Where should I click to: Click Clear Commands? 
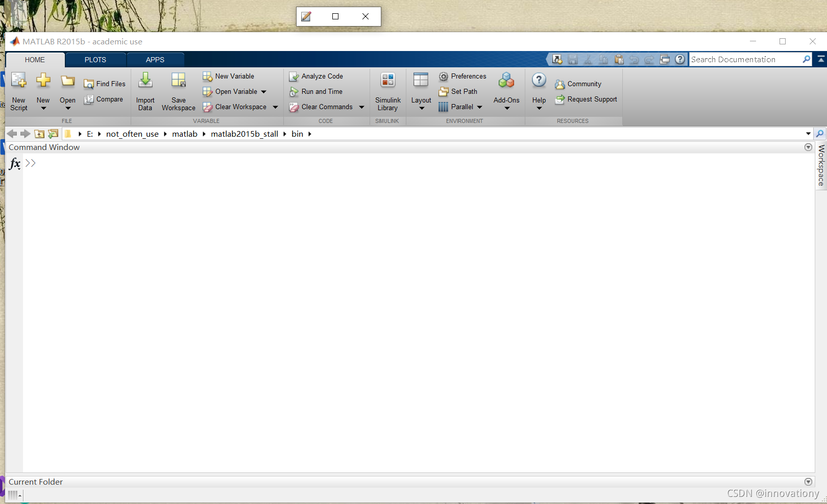pyautogui.click(x=321, y=107)
